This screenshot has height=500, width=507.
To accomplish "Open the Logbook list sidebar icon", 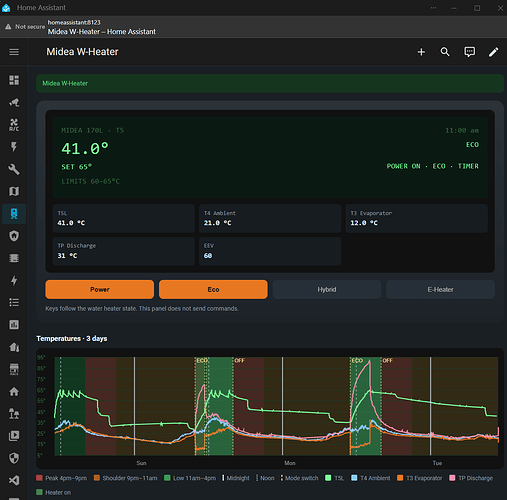I will coord(14,302).
